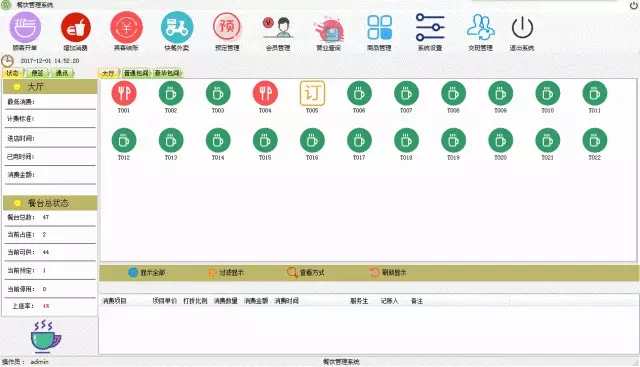Select table T021
The image size is (640, 367).
click(548, 140)
